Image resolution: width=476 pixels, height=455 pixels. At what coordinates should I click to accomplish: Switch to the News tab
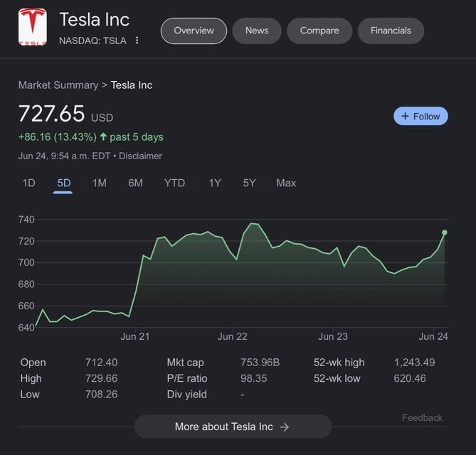pos(257,31)
